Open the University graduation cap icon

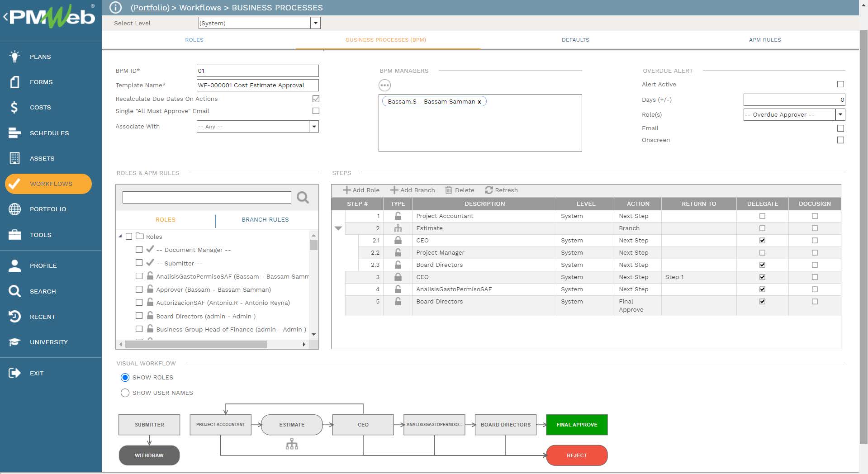pyautogui.click(x=14, y=342)
